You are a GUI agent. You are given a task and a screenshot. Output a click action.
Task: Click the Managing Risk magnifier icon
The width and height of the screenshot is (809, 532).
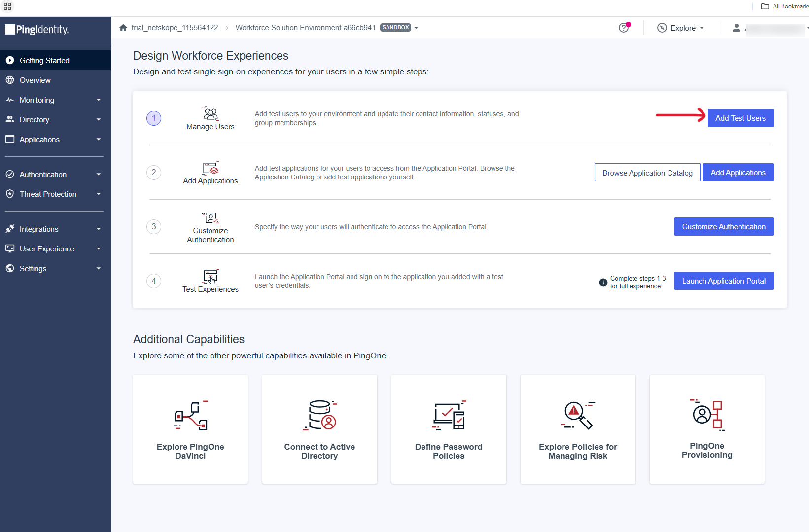click(x=578, y=416)
